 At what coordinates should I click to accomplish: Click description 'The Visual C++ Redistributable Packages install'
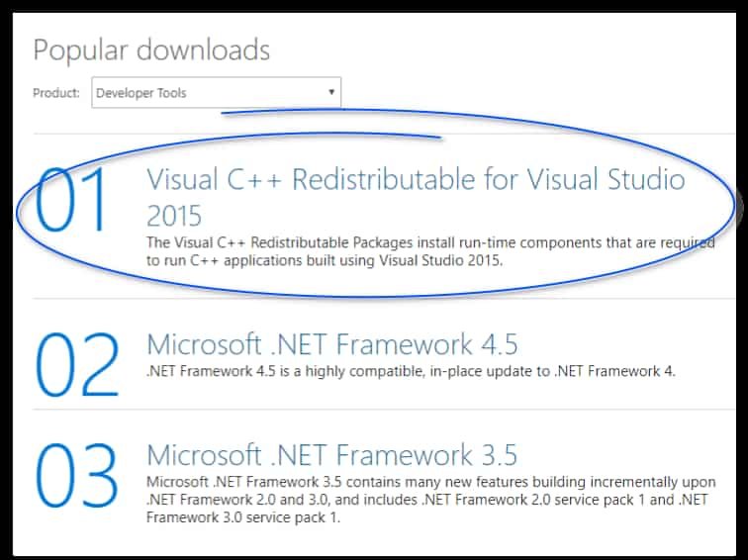pyautogui.click(x=430, y=251)
